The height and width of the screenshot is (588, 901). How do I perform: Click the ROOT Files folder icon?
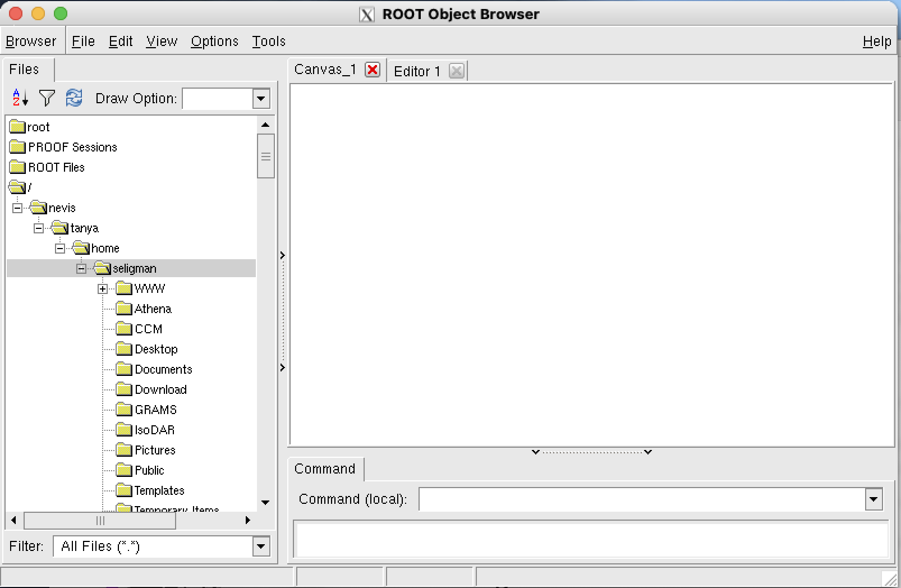pyautogui.click(x=17, y=167)
